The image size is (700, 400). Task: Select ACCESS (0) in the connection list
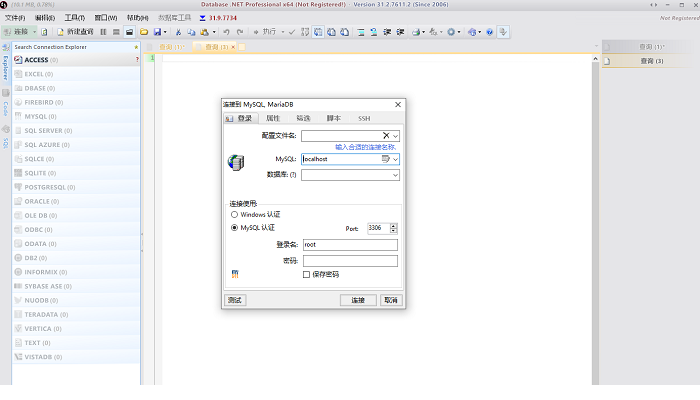[x=76, y=60]
